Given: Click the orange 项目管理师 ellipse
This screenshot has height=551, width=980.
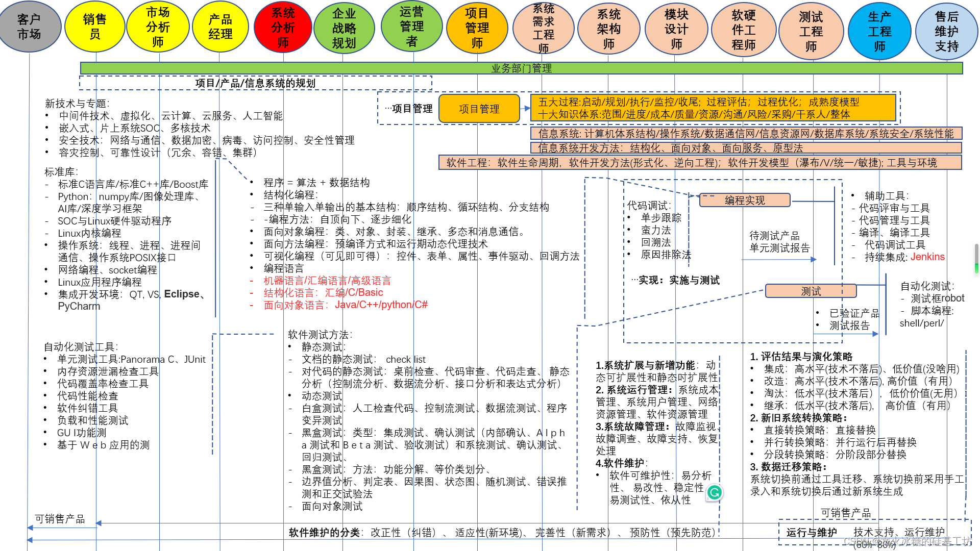Looking at the screenshot, I should [477, 28].
